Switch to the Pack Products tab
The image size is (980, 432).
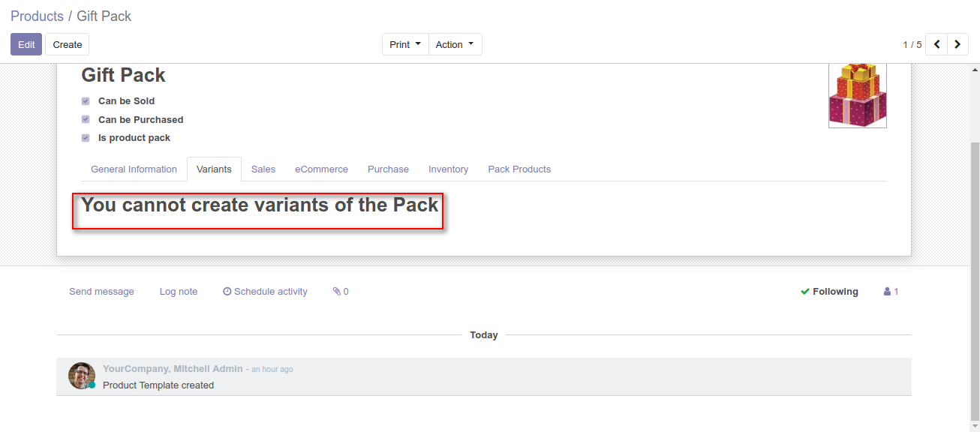(519, 169)
